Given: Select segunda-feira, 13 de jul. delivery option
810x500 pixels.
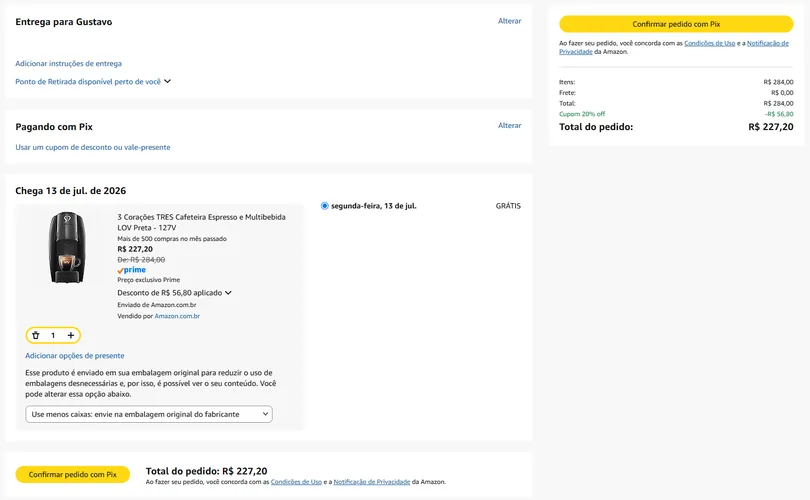Looking at the screenshot, I should point(324,206).
